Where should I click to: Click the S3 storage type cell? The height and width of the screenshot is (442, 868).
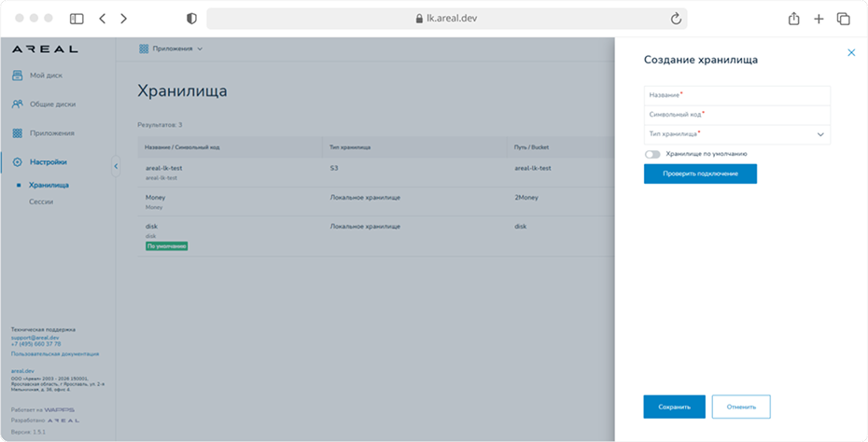(x=334, y=168)
